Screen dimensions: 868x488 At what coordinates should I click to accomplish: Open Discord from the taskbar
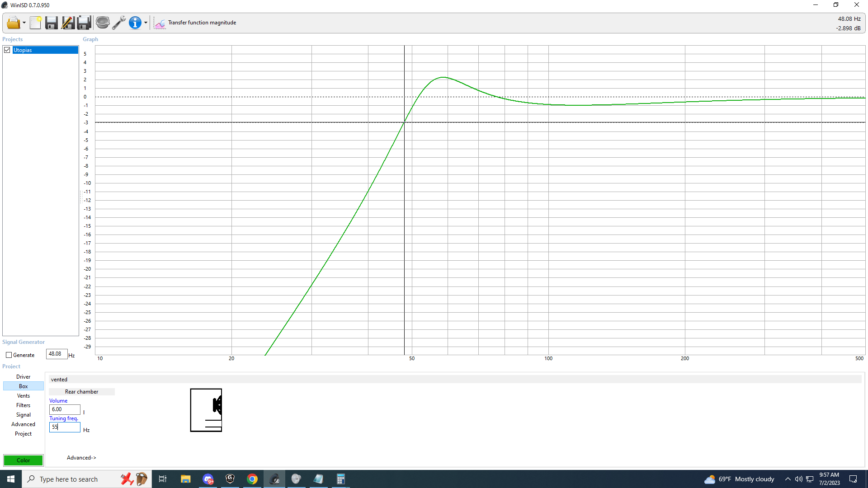(208, 479)
